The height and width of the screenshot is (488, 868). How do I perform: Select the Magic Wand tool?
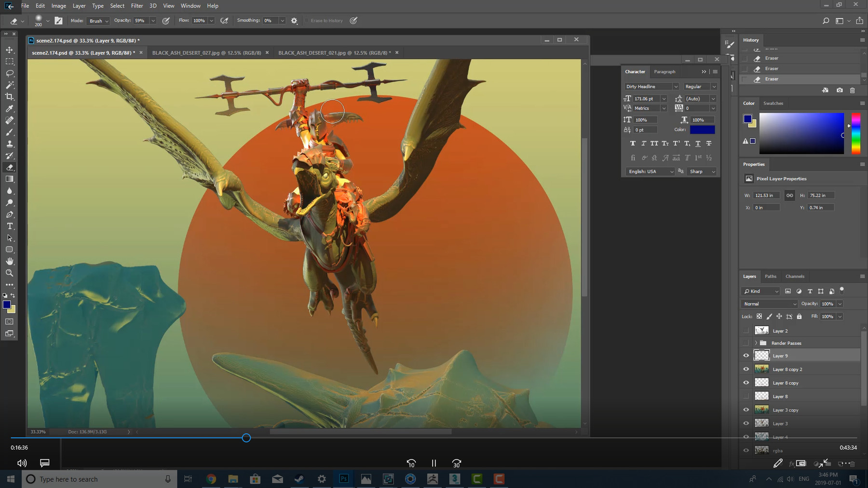10,85
